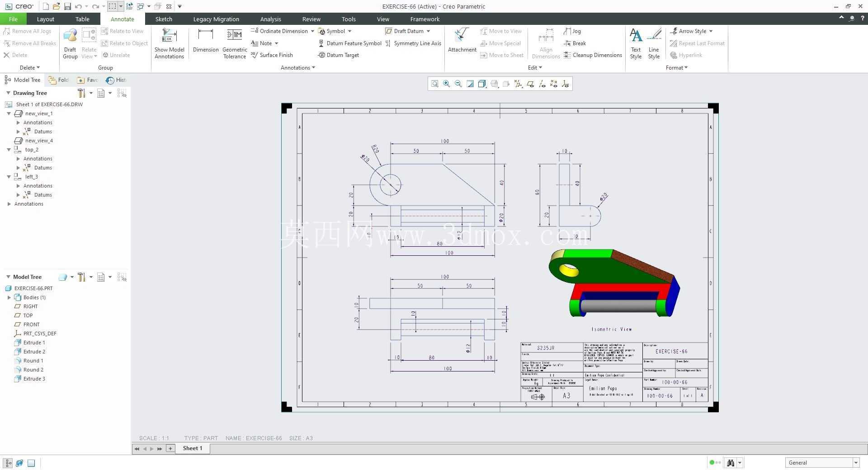868x470 pixels.
Task: Click the Jog tool
Action: [x=572, y=31]
